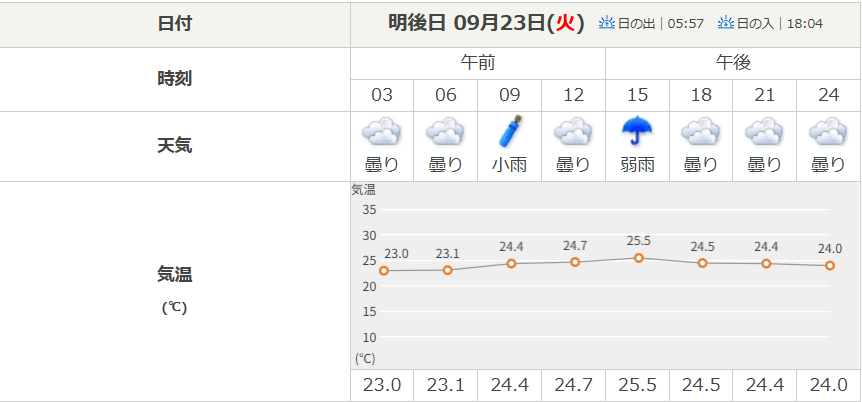Click the light rain umbrella icon at 09
Viewport: 862px width, 402px height.
point(510,132)
